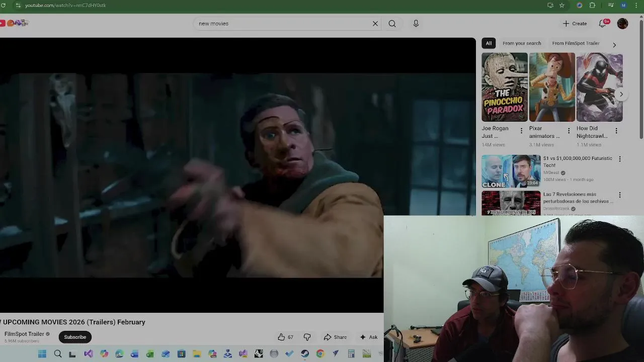The width and height of the screenshot is (644, 362).
Task: Show more filter chips with arrow
Action: click(x=614, y=45)
